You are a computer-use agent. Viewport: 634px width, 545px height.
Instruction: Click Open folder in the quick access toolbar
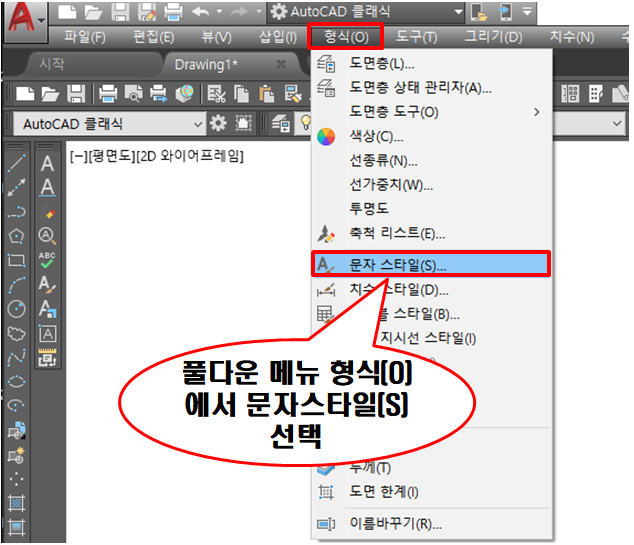pyautogui.click(x=94, y=12)
